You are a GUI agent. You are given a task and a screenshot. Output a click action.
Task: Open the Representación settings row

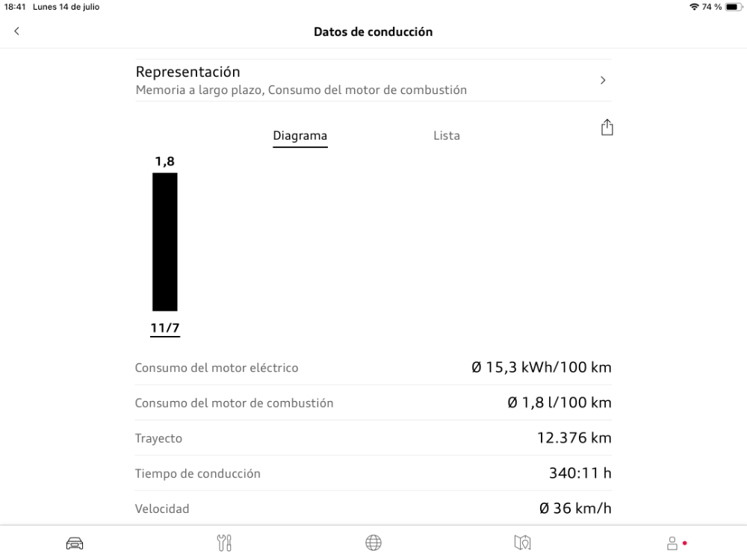tap(373, 80)
